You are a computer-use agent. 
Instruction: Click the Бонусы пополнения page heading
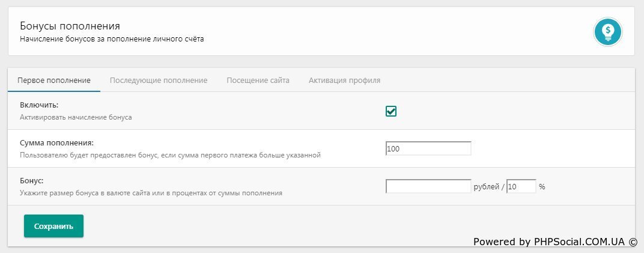click(70, 26)
